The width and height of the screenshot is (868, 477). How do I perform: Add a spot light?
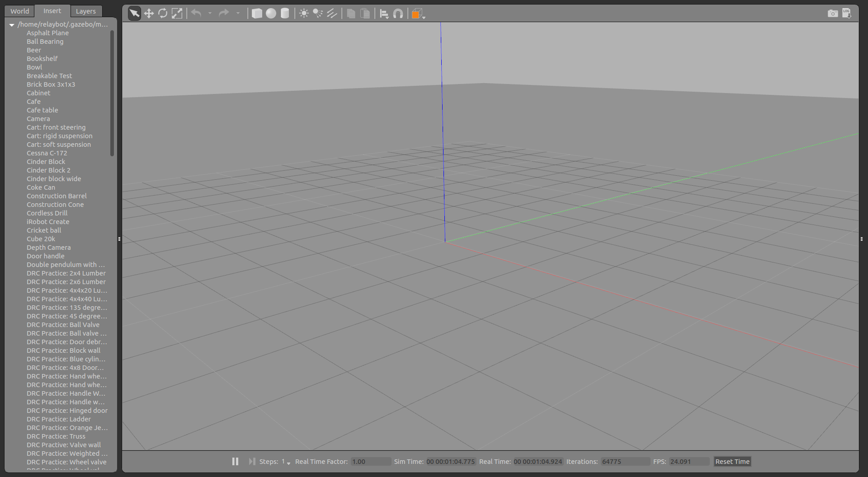[318, 14]
